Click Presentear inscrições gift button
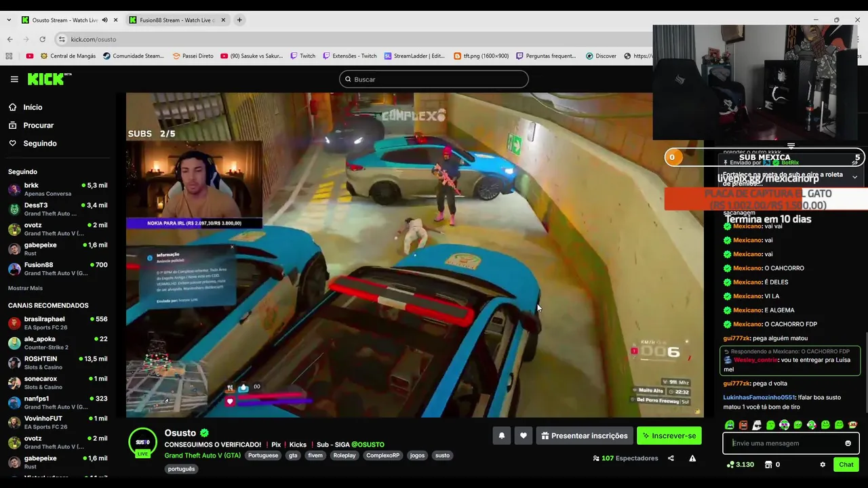This screenshot has height=488, width=868. [584, 436]
